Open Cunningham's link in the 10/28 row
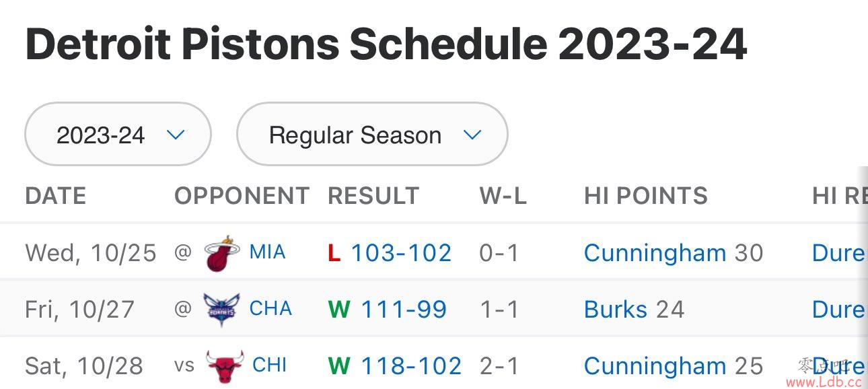Viewport: 868px width, 389px height. [x=655, y=366]
